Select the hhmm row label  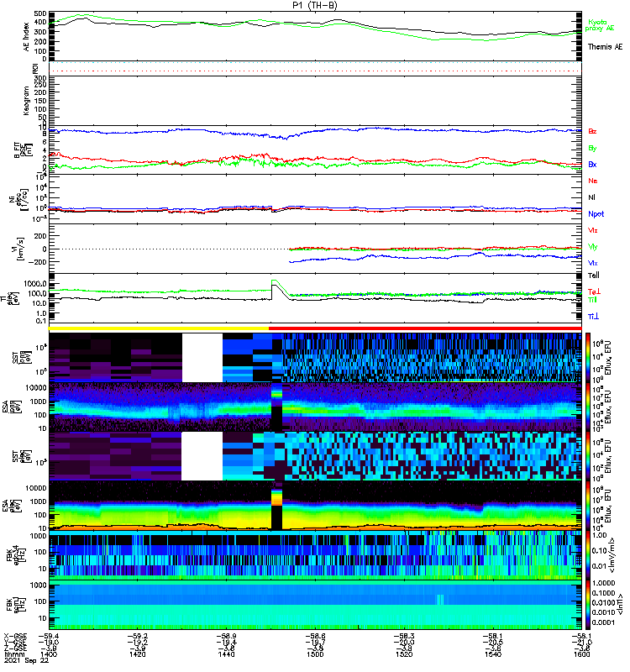pos(14,654)
